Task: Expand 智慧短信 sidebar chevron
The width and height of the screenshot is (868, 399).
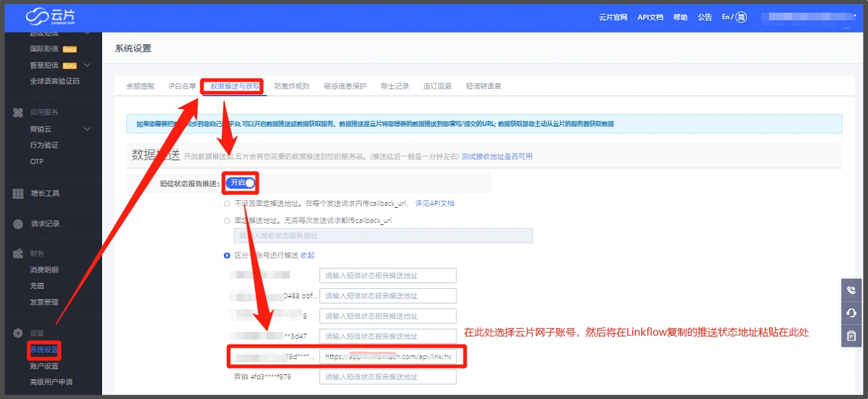Action: (x=87, y=65)
